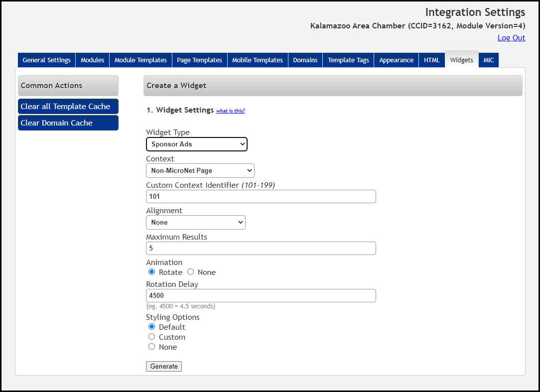Open the Widget Type dropdown
Image resolution: width=540 pixels, height=392 pixels.
coord(196,144)
